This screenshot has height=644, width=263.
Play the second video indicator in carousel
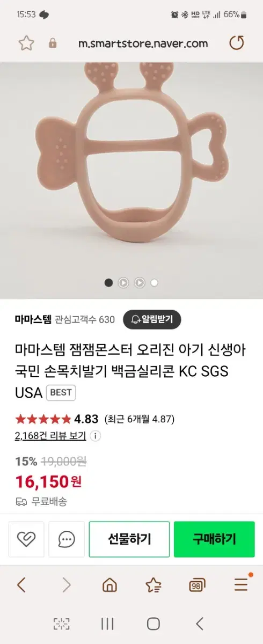(x=139, y=282)
